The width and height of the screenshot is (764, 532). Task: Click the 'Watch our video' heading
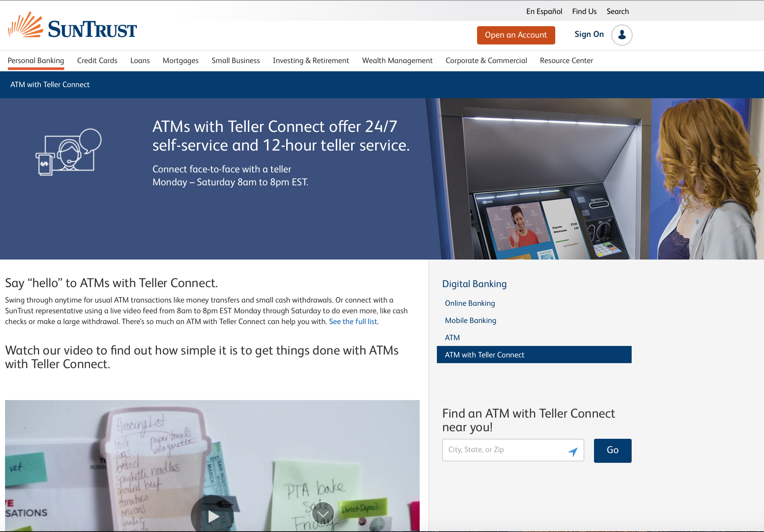pyautogui.click(x=202, y=357)
